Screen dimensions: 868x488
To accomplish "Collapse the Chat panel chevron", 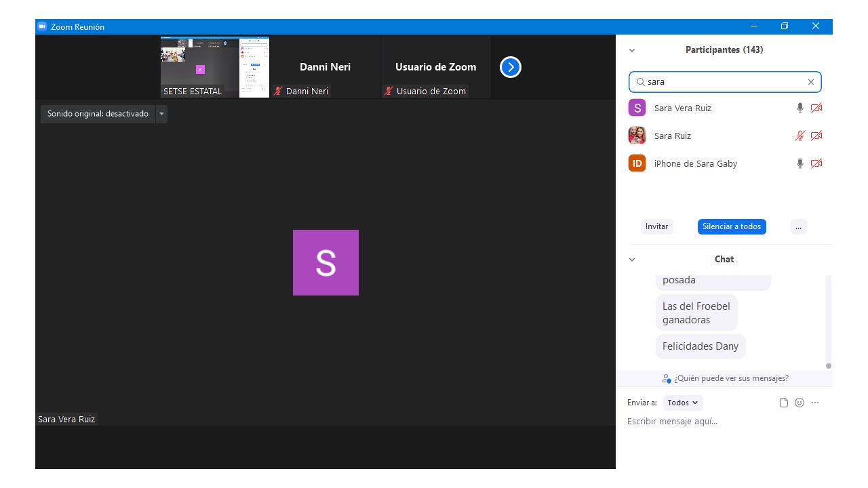I will (632, 260).
